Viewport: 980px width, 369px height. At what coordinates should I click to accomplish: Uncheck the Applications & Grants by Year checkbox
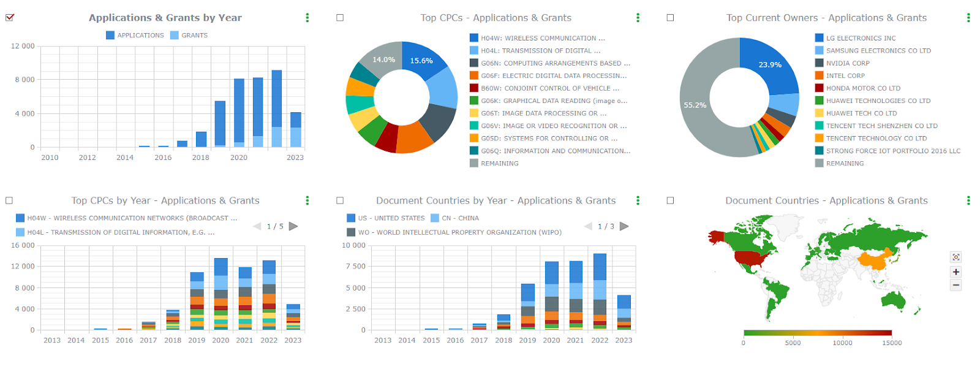point(9,18)
